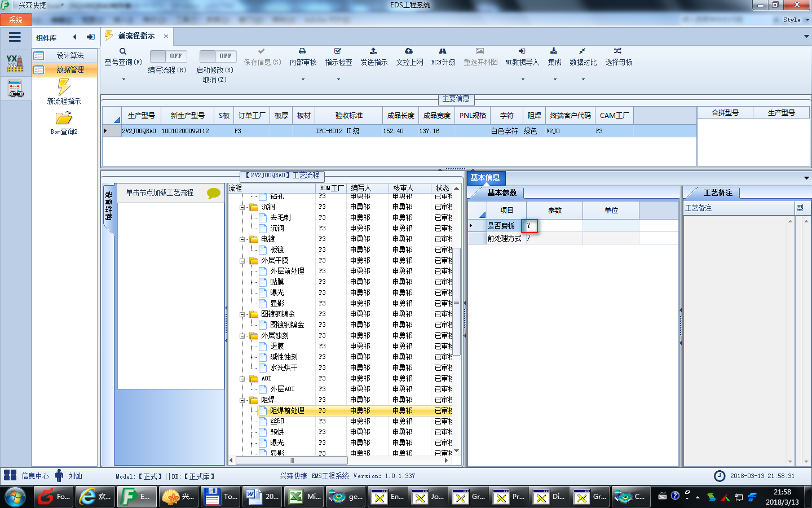Click the 内部审核 printer icon

[x=302, y=51]
